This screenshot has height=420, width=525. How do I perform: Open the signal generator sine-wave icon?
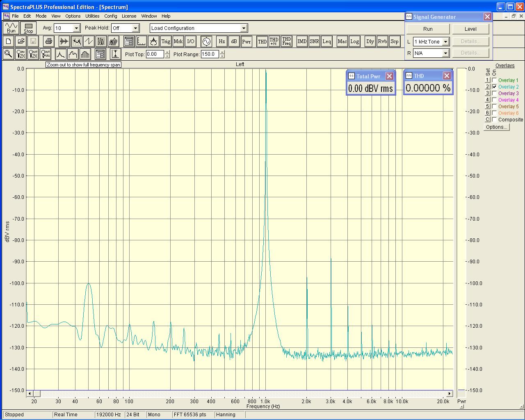(x=206, y=41)
